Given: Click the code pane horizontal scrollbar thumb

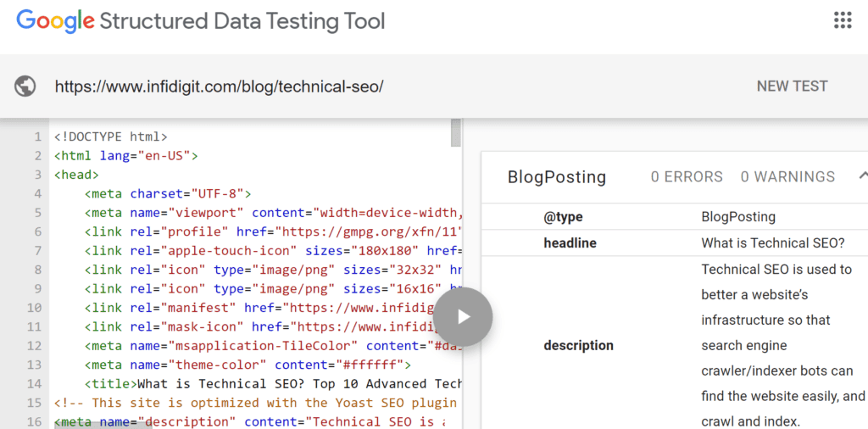Looking at the screenshot, I should [103, 425].
